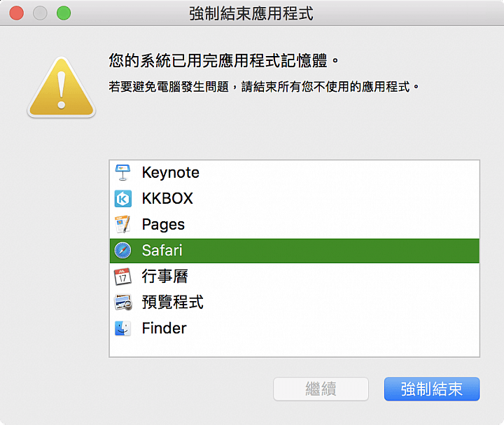Click the Safari compass icon
The image size is (504, 425).
[x=122, y=251]
